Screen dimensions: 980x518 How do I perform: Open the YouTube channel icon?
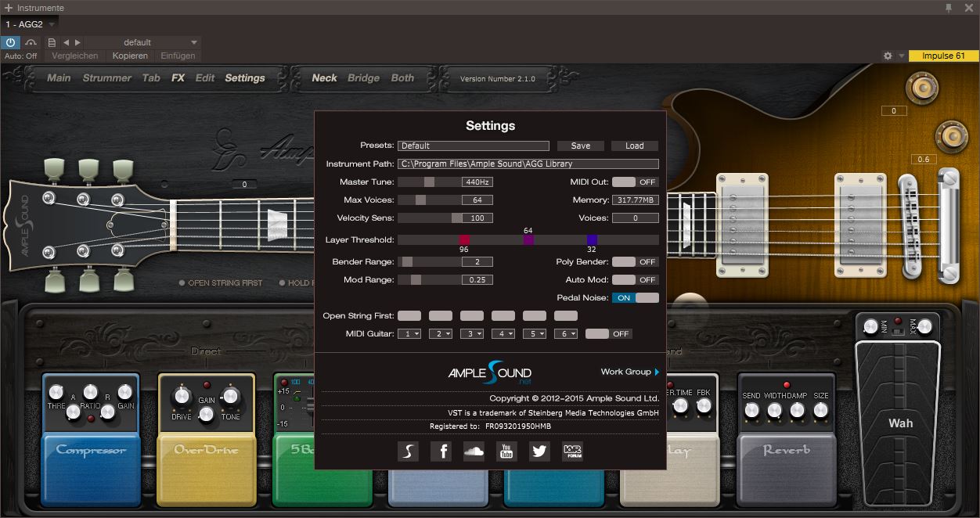(x=506, y=451)
